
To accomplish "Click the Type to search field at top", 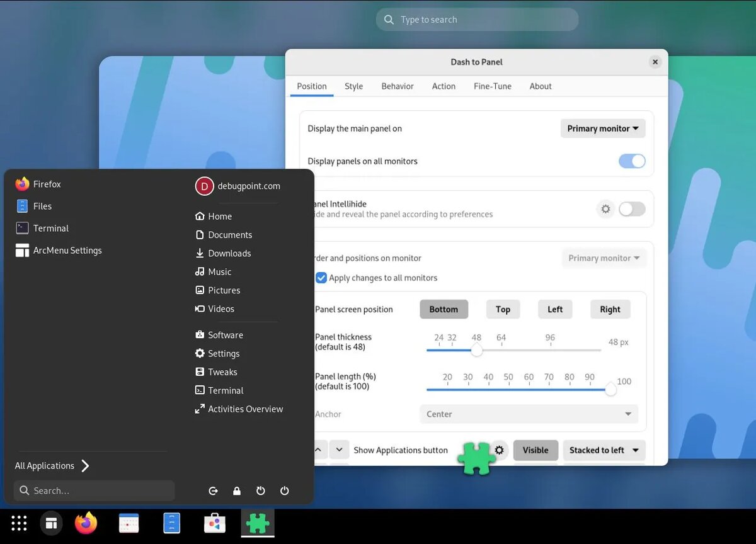I will pos(478,20).
